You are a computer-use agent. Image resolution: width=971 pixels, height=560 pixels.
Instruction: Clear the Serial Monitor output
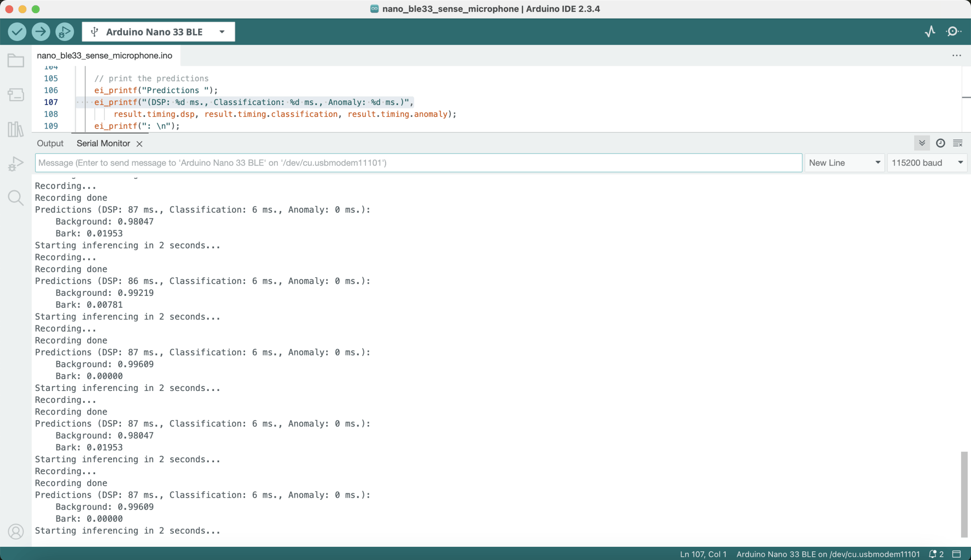click(x=957, y=143)
